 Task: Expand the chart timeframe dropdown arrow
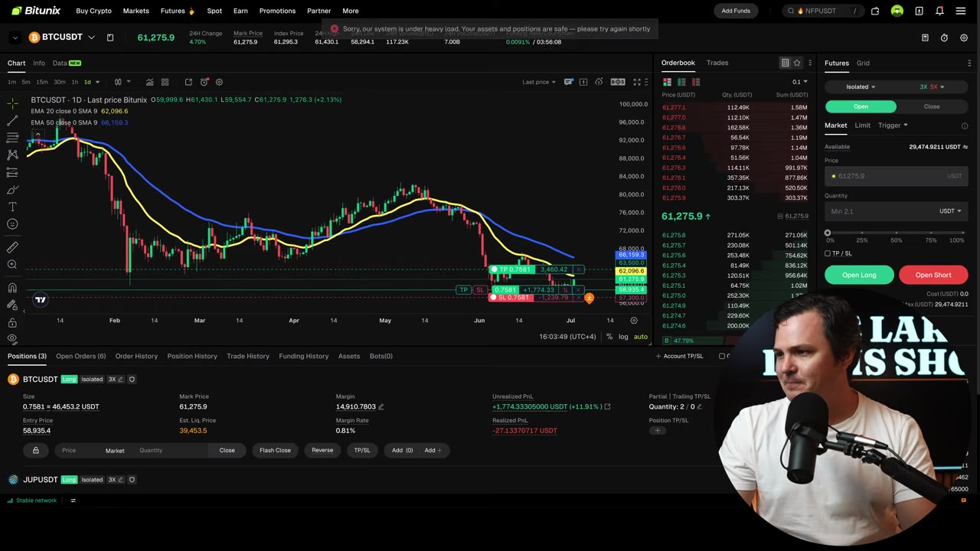point(97,82)
